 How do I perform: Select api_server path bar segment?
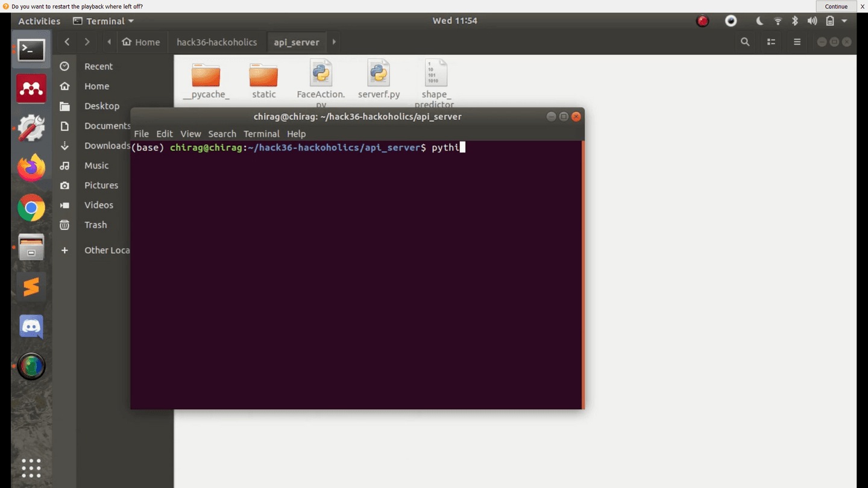[x=297, y=42]
